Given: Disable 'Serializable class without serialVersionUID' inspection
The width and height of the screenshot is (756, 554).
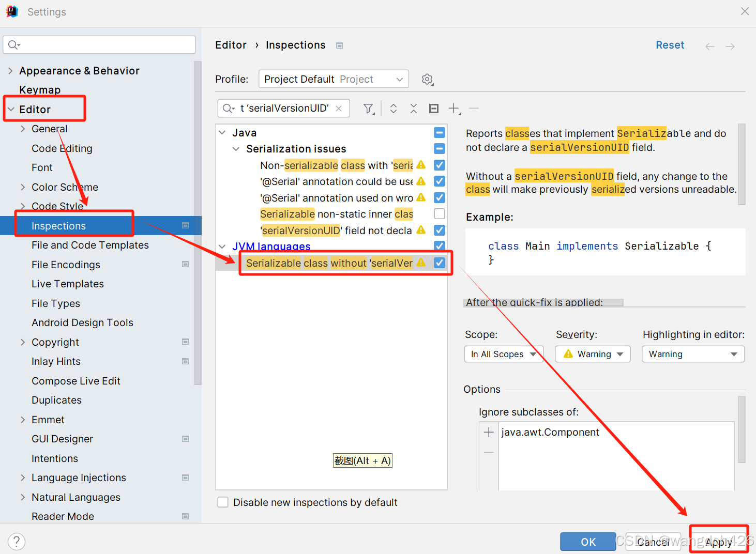Looking at the screenshot, I should [x=439, y=263].
